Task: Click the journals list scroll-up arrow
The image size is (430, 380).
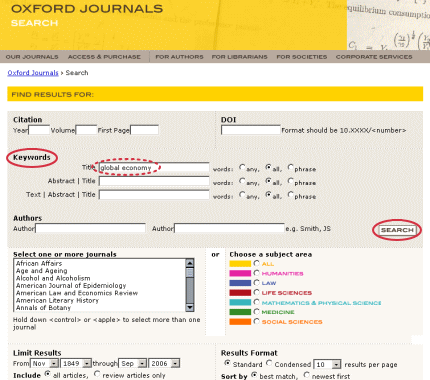Action: point(190,263)
